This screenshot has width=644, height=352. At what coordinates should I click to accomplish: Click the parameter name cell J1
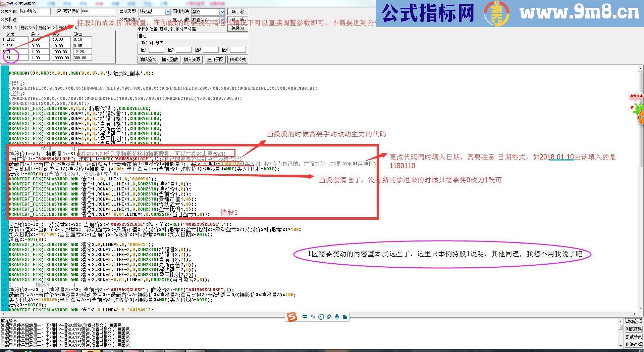17,52
